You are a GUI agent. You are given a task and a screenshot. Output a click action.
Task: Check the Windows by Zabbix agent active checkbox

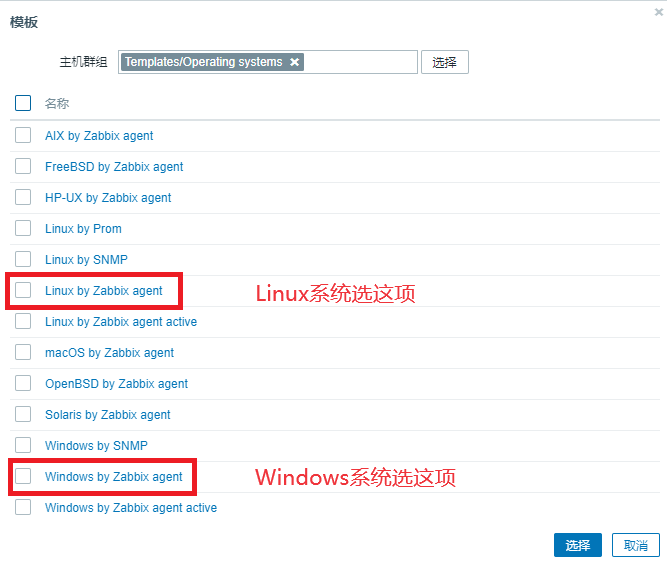[23, 507]
